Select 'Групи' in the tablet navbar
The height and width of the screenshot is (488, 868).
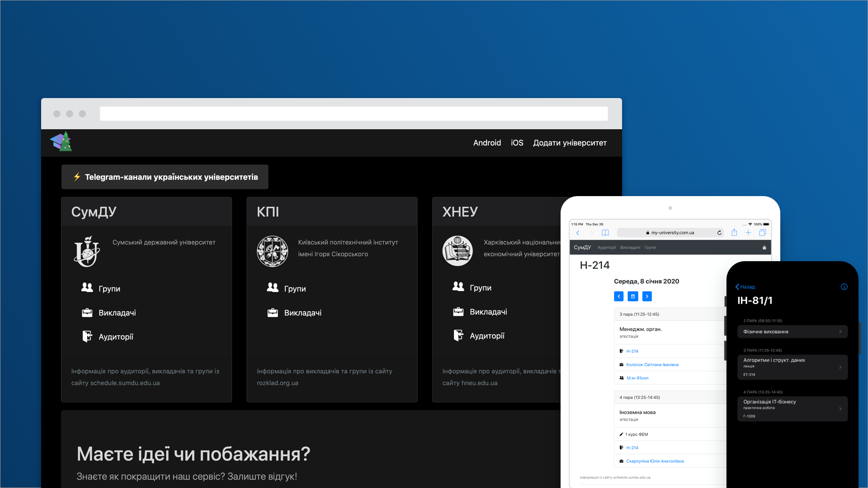(x=650, y=248)
